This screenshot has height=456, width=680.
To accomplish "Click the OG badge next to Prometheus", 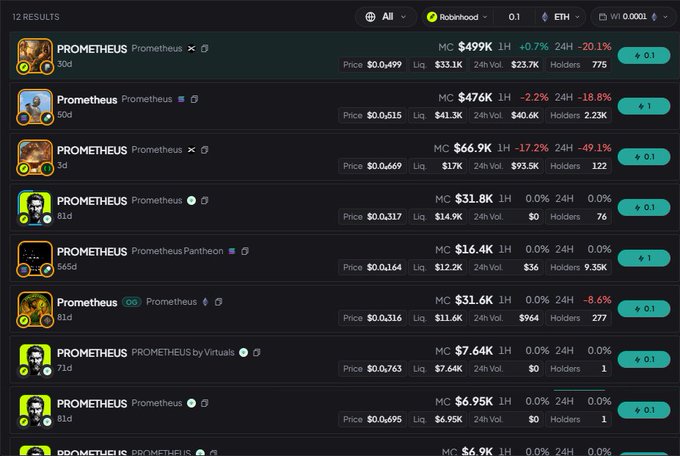I will tap(131, 302).
